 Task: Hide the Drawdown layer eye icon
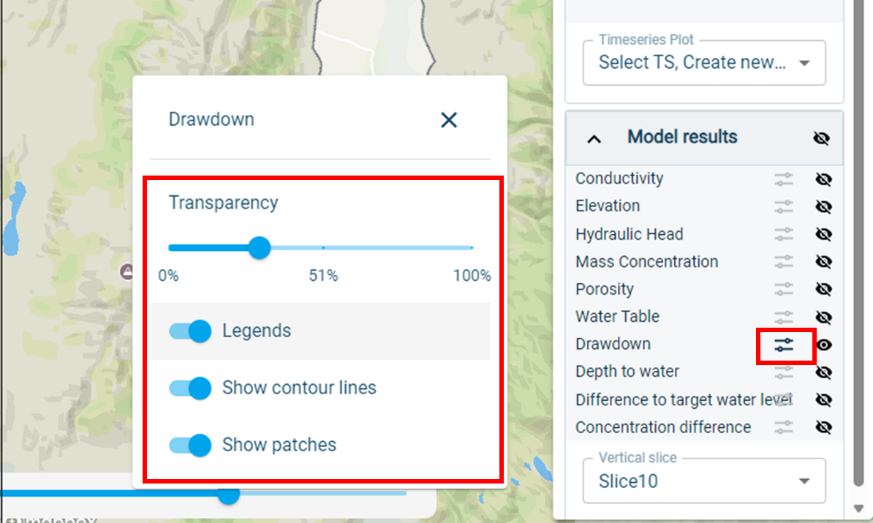point(824,344)
